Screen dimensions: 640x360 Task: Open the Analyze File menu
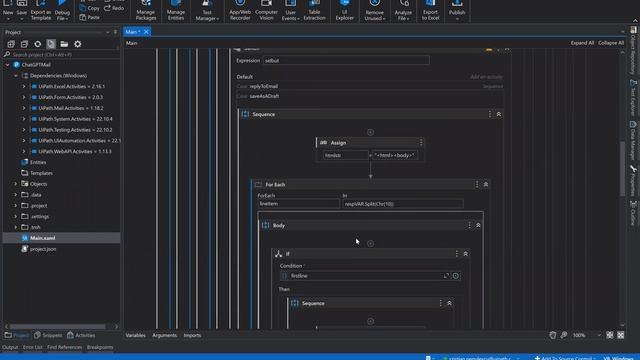[403, 11]
